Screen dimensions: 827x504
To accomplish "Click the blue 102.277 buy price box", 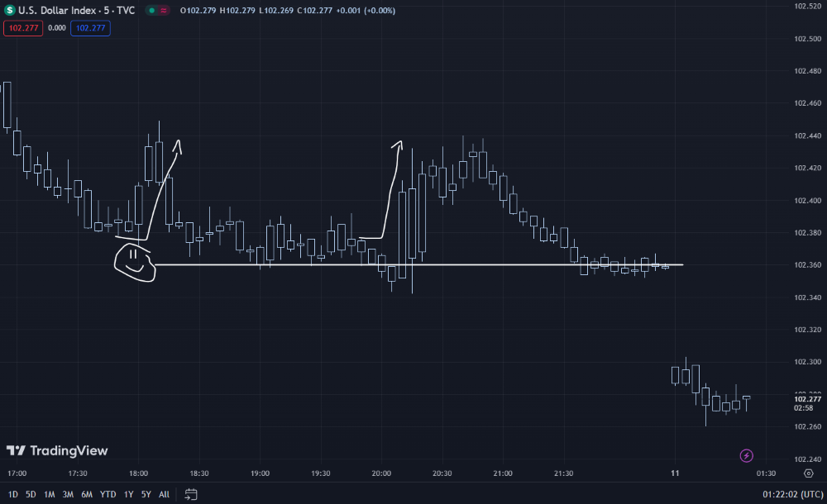I will point(90,28).
